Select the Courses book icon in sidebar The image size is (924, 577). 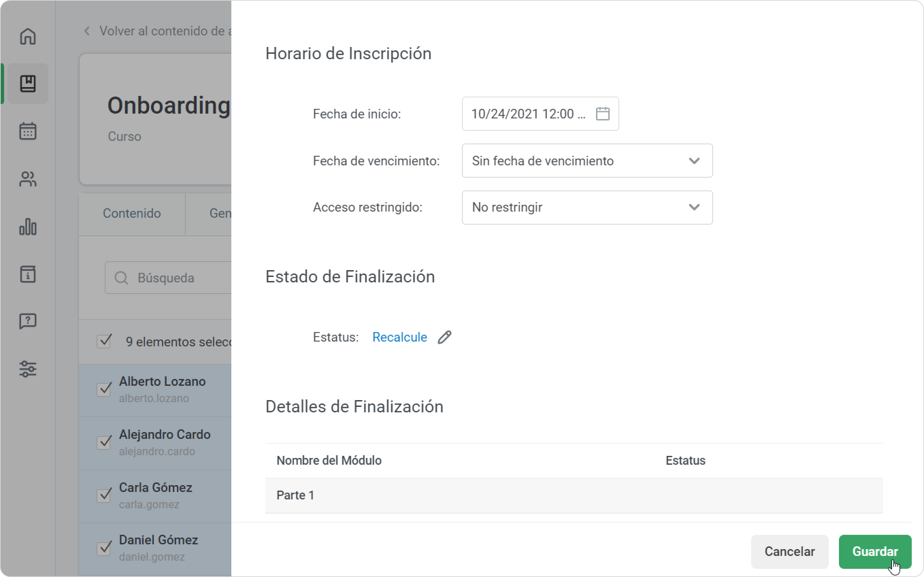tap(28, 84)
